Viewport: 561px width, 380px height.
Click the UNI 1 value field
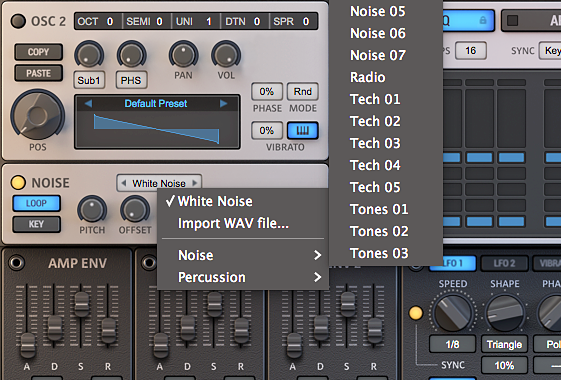pos(196,21)
